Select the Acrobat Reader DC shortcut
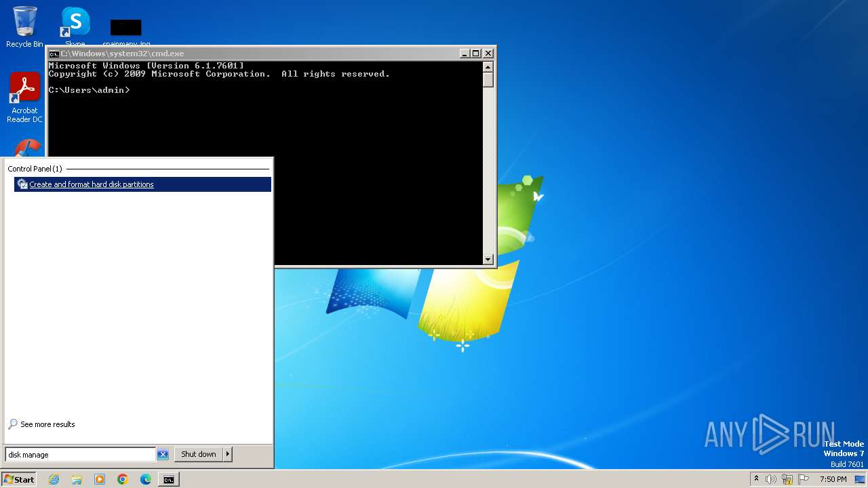The width and height of the screenshot is (868, 488). [x=24, y=98]
